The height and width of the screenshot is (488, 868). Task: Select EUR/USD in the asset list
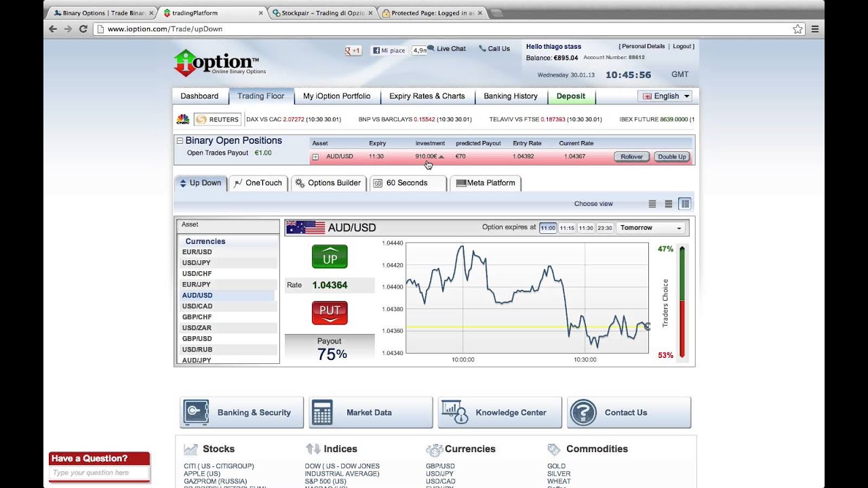[x=227, y=252]
